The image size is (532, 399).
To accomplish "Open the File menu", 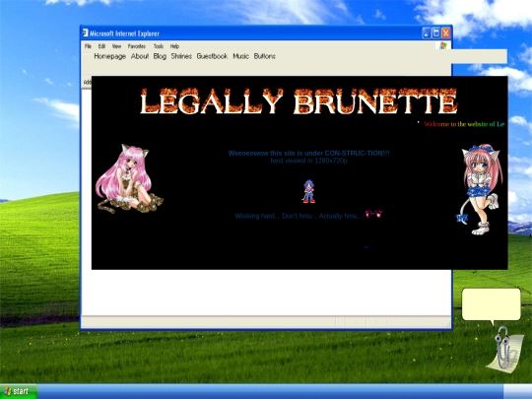I will [88, 46].
